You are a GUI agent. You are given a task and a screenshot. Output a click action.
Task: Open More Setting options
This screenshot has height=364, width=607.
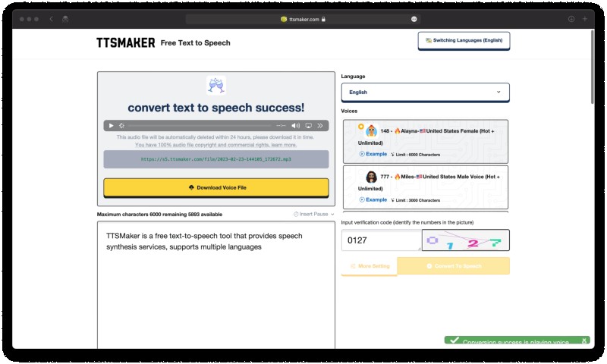(x=370, y=266)
